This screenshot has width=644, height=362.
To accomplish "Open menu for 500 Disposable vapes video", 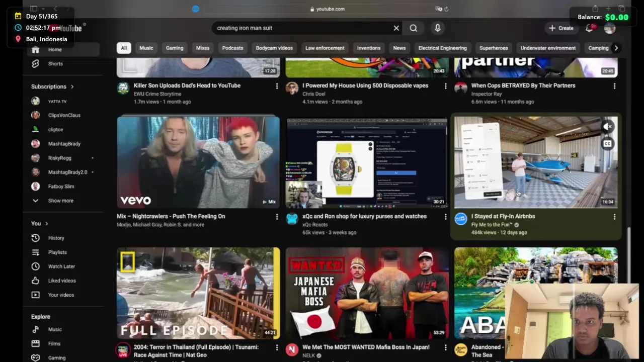I will click(x=445, y=86).
